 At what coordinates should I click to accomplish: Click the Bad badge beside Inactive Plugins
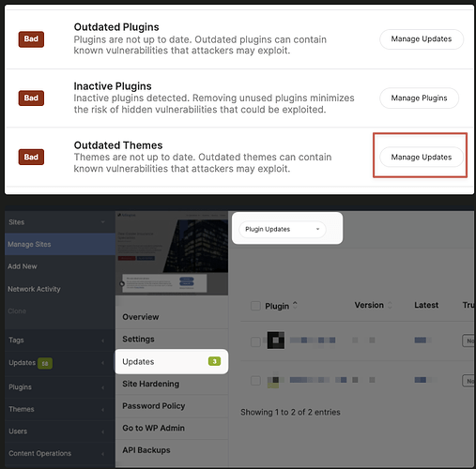[x=31, y=98]
